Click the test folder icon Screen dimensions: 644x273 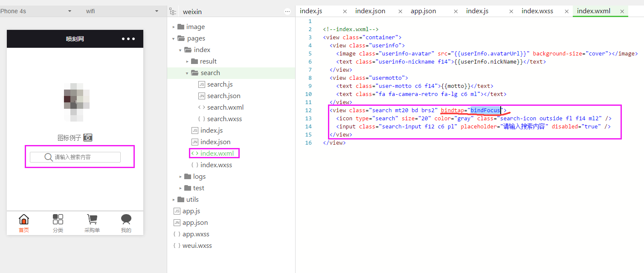[x=188, y=188]
